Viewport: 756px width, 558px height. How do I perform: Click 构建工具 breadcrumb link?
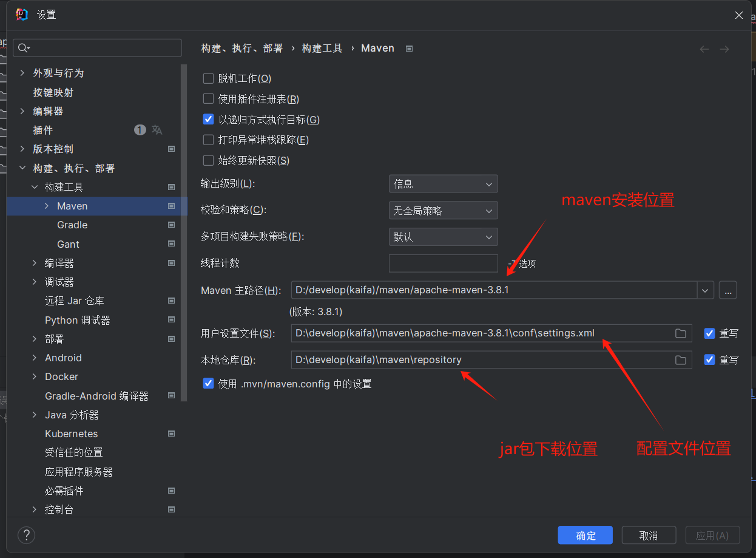[322, 48]
